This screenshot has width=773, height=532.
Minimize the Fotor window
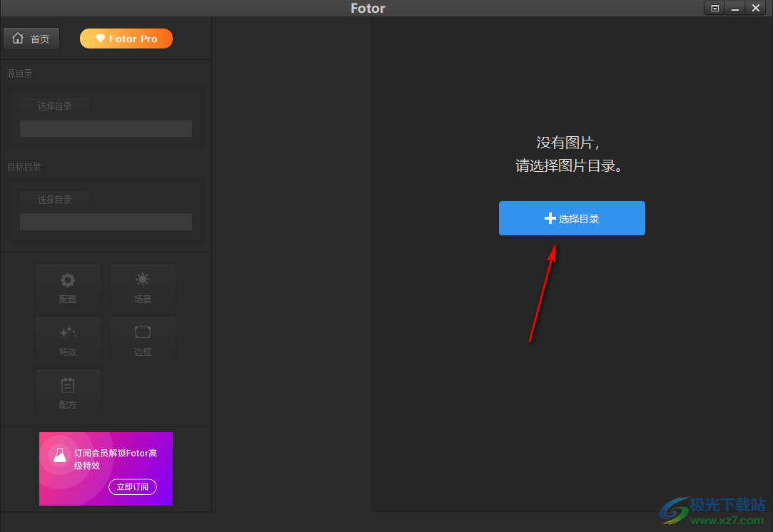click(x=735, y=8)
